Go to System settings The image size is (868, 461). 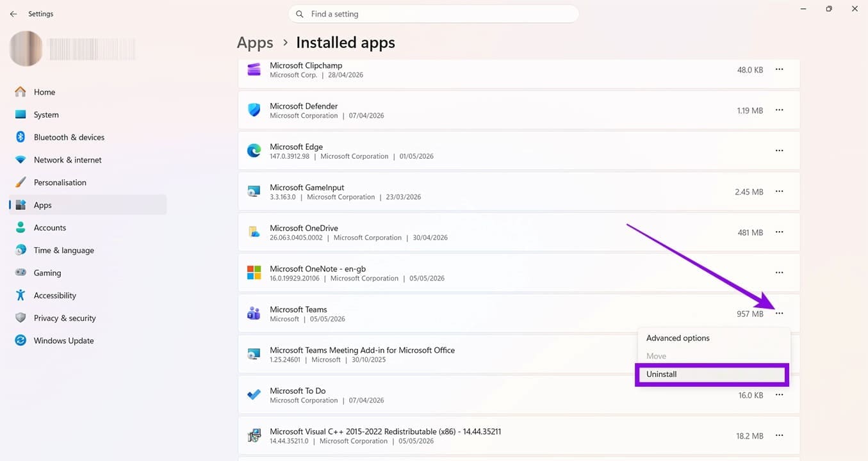click(88, 115)
